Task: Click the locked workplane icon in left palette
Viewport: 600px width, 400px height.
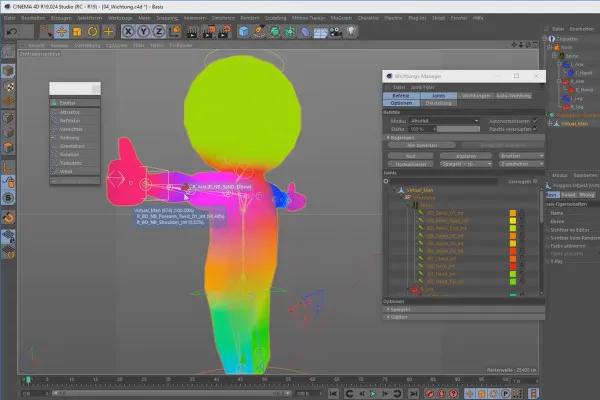Action: pos(8,237)
